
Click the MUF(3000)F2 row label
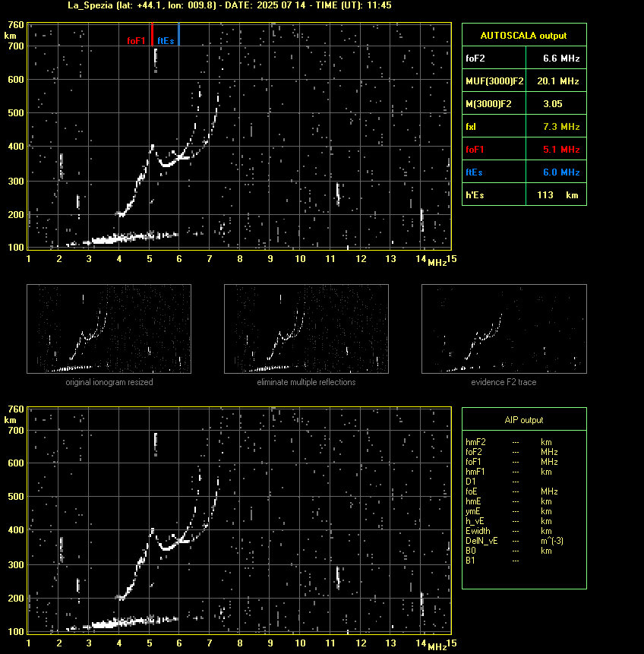pyautogui.click(x=494, y=81)
